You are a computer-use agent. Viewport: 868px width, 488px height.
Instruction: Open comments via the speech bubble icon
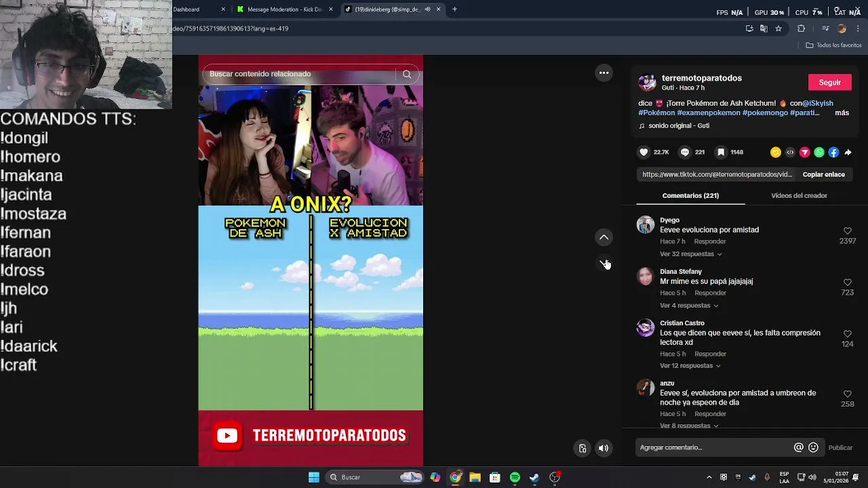(685, 152)
